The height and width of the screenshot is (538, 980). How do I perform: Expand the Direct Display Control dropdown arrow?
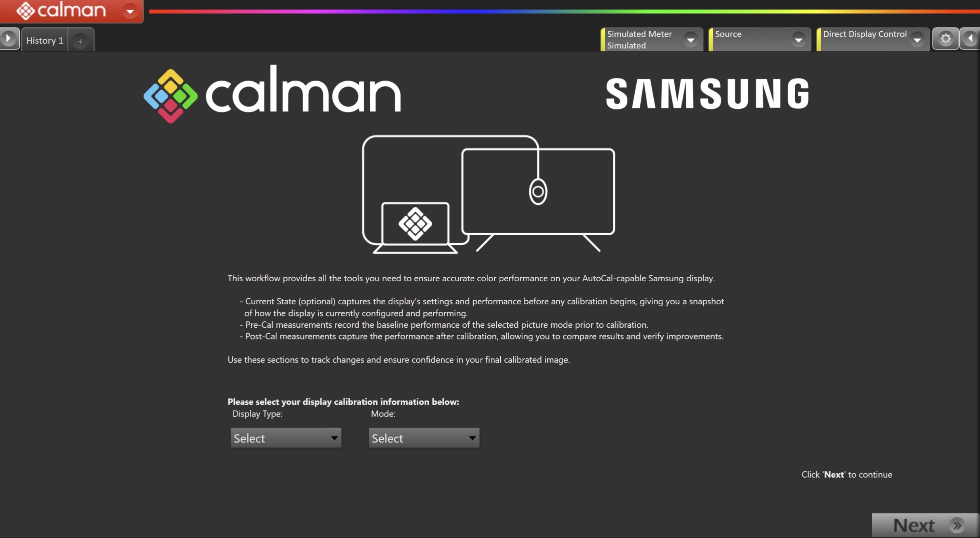(917, 40)
